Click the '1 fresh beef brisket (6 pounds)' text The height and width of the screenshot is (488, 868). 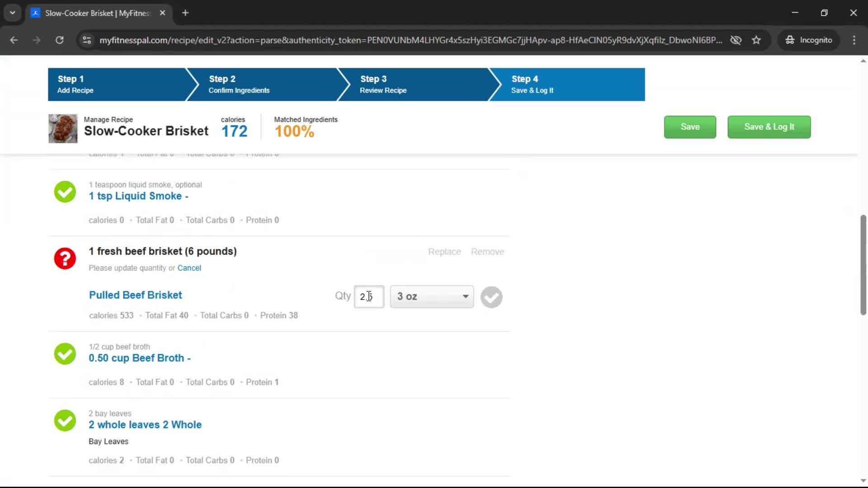coord(163,251)
